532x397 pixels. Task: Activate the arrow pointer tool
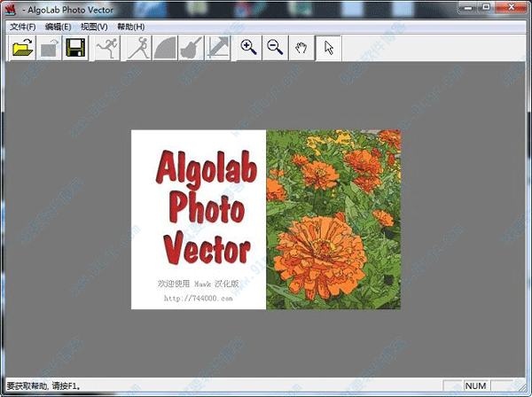[x=328, y=48]
